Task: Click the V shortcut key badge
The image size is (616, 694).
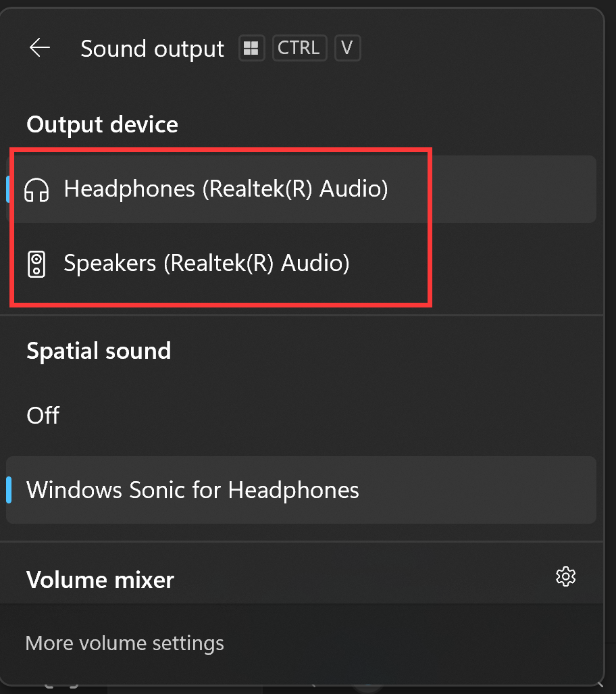Action: tap(347, 48)
